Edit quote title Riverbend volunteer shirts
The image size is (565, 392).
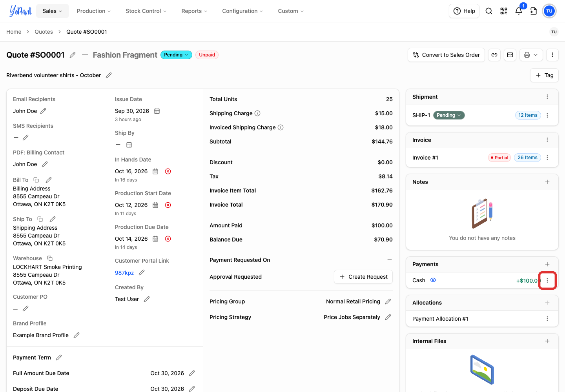tap(109, 75)
